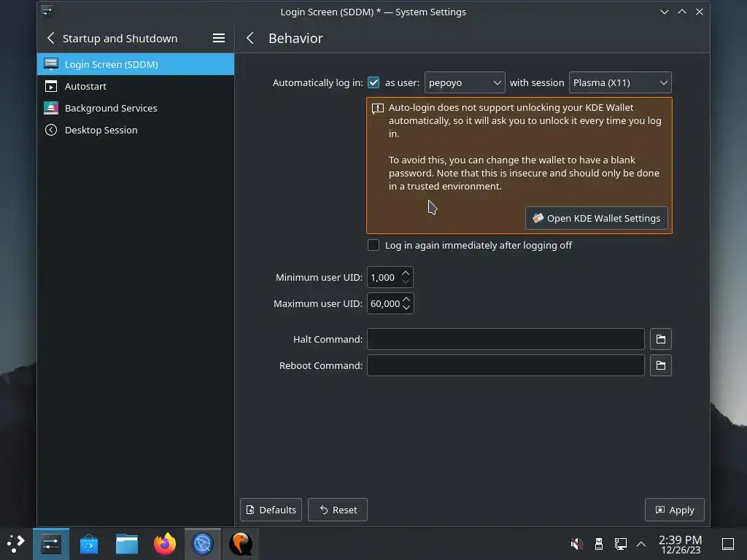Go back from Startup and Shutdown
This screenshot has width=747, height=560.
click(51, 38)
